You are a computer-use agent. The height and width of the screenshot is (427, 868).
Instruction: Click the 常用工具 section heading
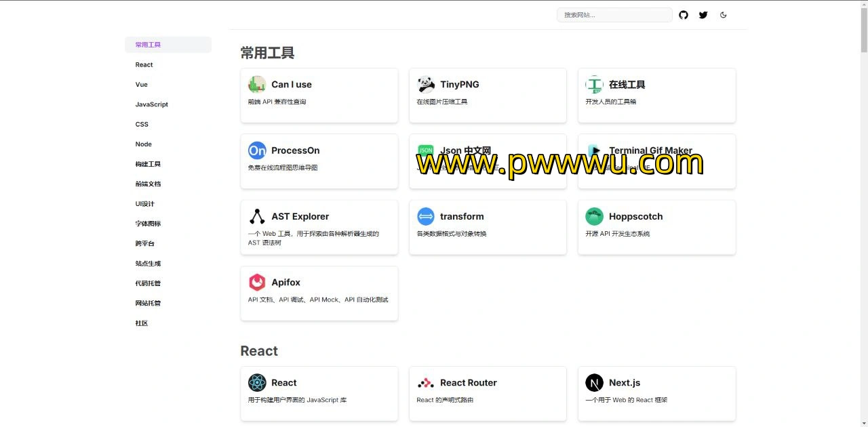[267, 53]
